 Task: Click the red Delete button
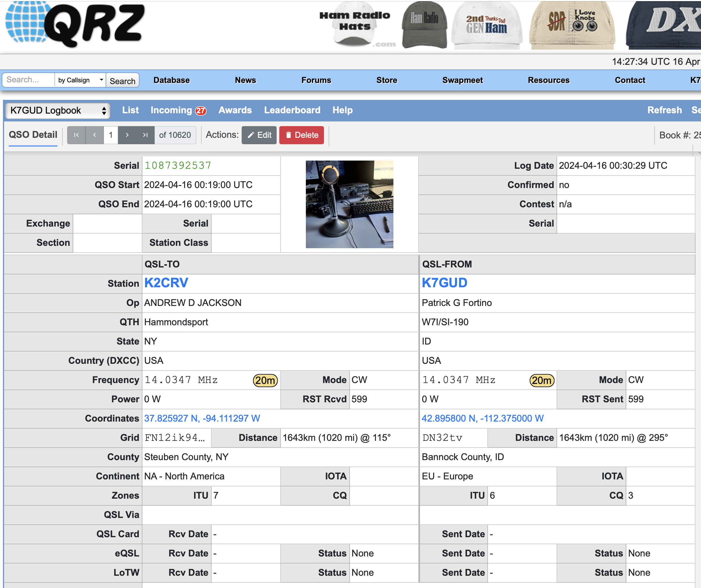click(x=301, y=135)
